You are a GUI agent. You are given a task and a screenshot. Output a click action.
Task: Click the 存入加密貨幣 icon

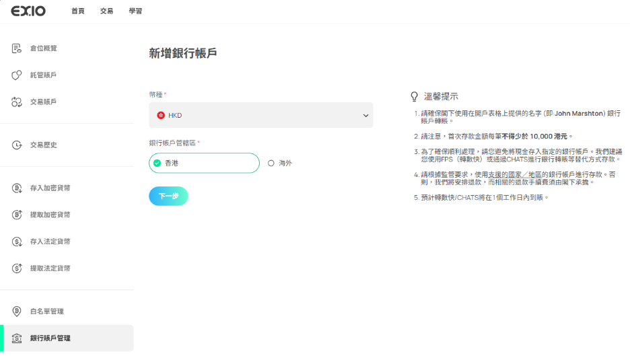point(17,188)
